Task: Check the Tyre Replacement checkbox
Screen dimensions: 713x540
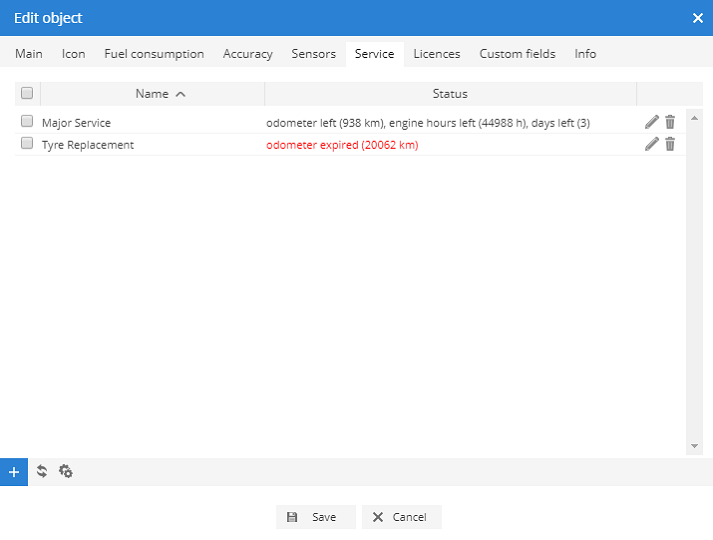Action: click(x=27, y=144)
